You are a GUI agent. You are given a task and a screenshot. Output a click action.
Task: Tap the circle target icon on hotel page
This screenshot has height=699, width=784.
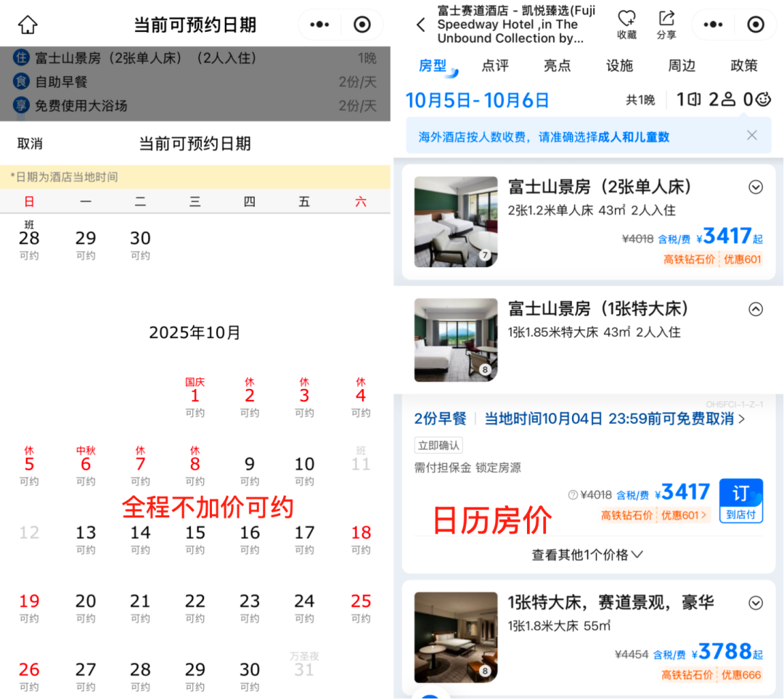click(756, 24)
